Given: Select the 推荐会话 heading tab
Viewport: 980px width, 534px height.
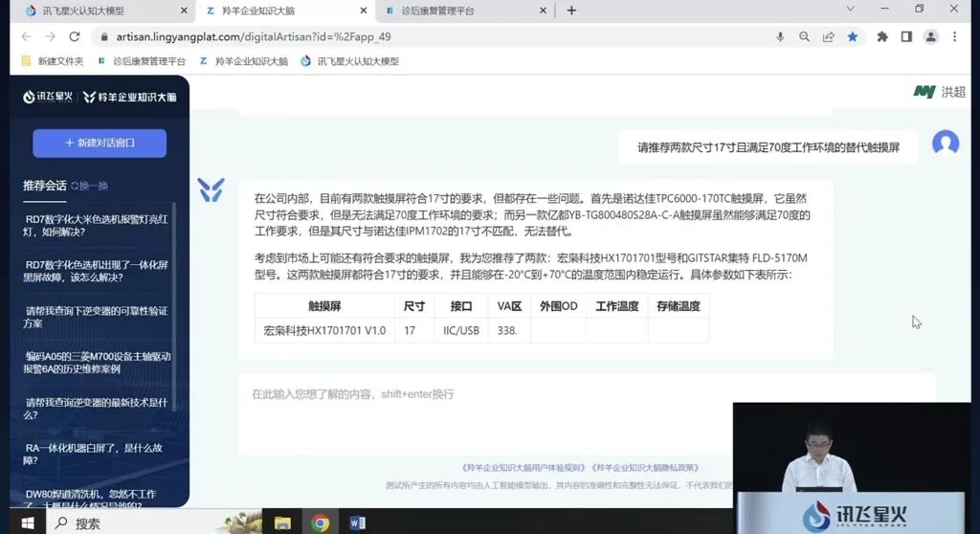Looking at the screenshot, I should (x=44, y=186).
